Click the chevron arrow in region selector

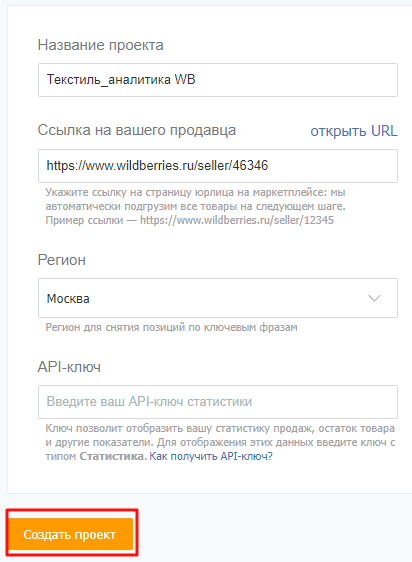[374, 298]
